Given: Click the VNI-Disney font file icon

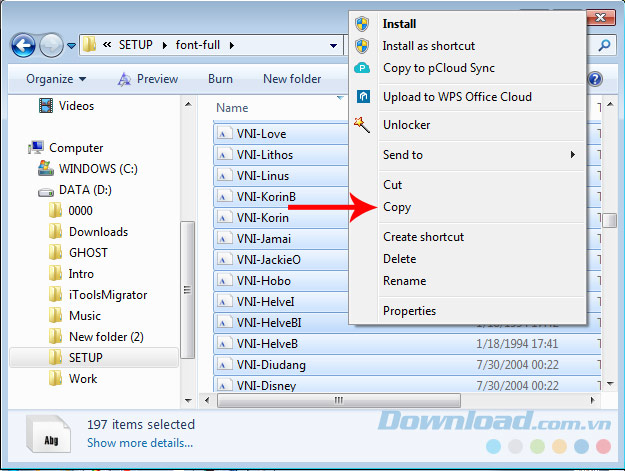Looking at the screenshot, I should [224, 386].
